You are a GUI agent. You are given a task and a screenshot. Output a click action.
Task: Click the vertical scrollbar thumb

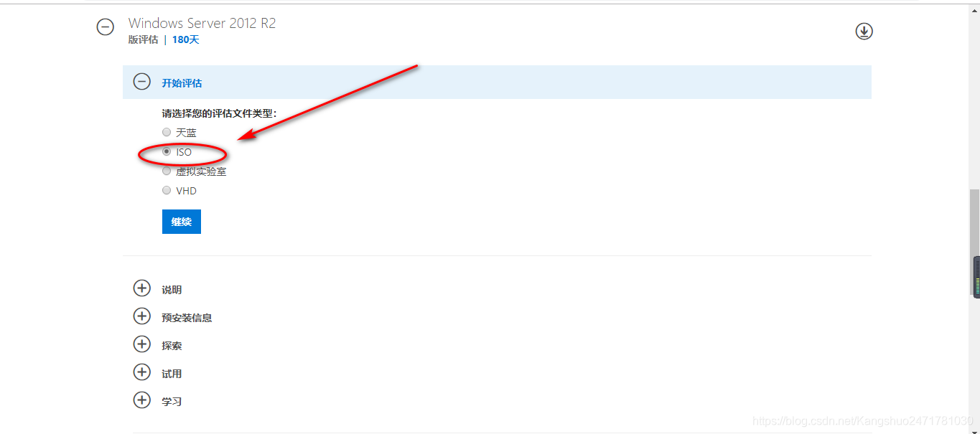pos(974,242)
